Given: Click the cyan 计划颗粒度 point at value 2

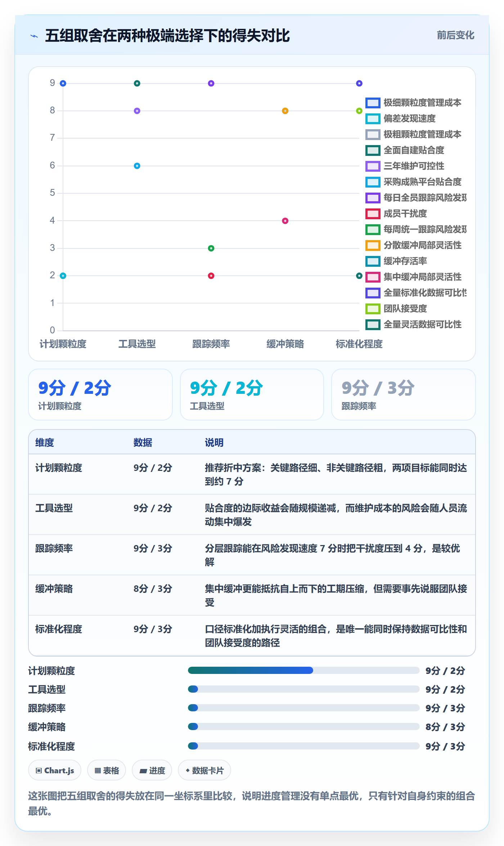Looking at the screenshot, I should 63,276.
